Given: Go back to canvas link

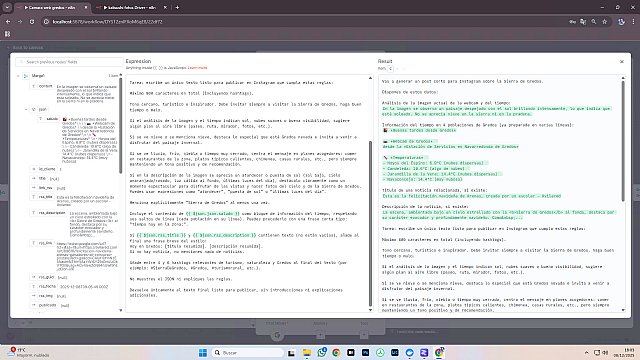Looking at the screenshot, I should point(25,48).
